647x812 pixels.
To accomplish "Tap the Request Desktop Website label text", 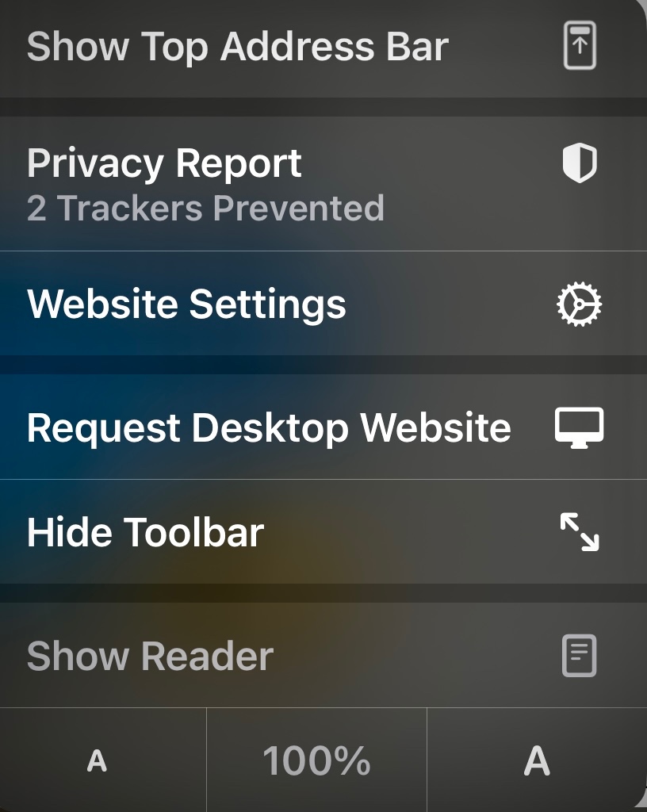I will coord(269,428).
